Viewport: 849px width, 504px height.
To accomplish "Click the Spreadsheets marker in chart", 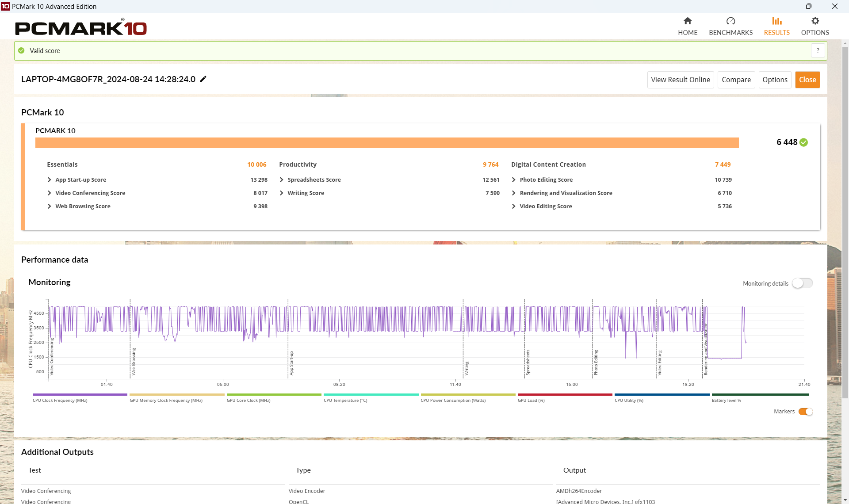I will [x=528, y=363].
